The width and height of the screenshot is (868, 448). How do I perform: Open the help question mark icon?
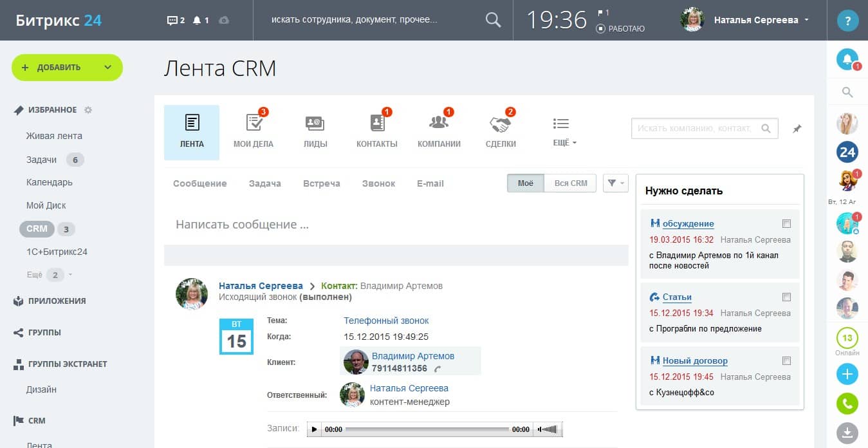847,21
